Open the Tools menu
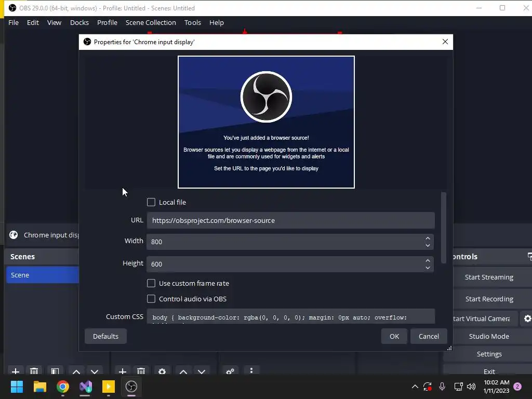The image size is (532, 399). (193, 22)
